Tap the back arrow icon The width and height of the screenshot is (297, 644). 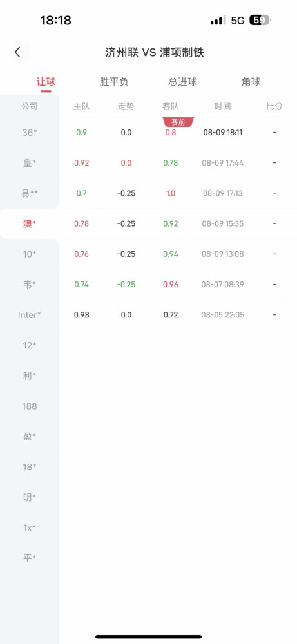pos(17,52)
